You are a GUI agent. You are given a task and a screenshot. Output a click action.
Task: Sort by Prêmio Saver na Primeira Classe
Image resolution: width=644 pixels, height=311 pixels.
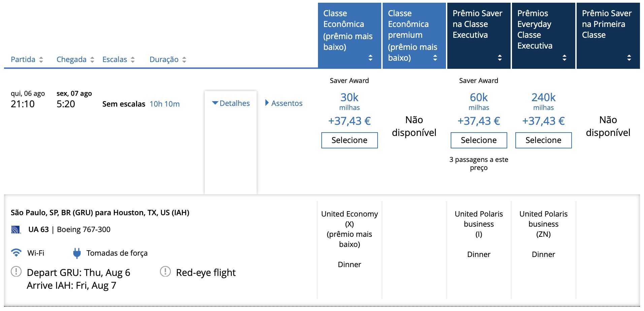pyautogui.click(x=629, y=58)
